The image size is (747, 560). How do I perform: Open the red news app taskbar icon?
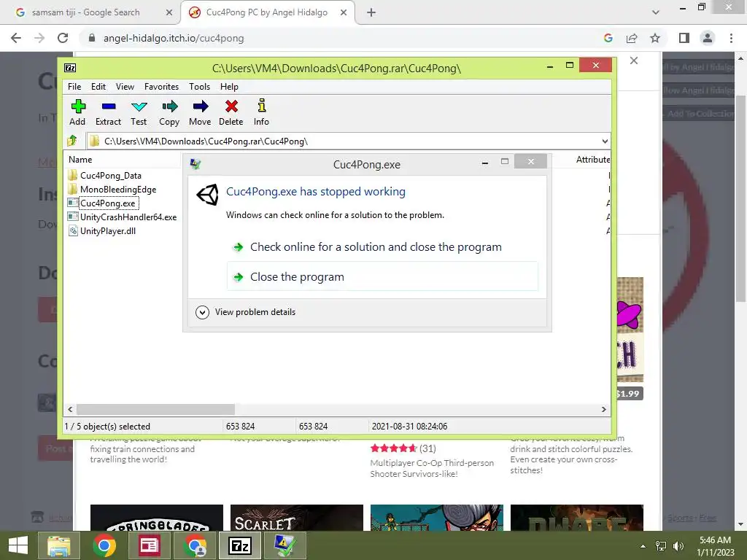point(149,545)
